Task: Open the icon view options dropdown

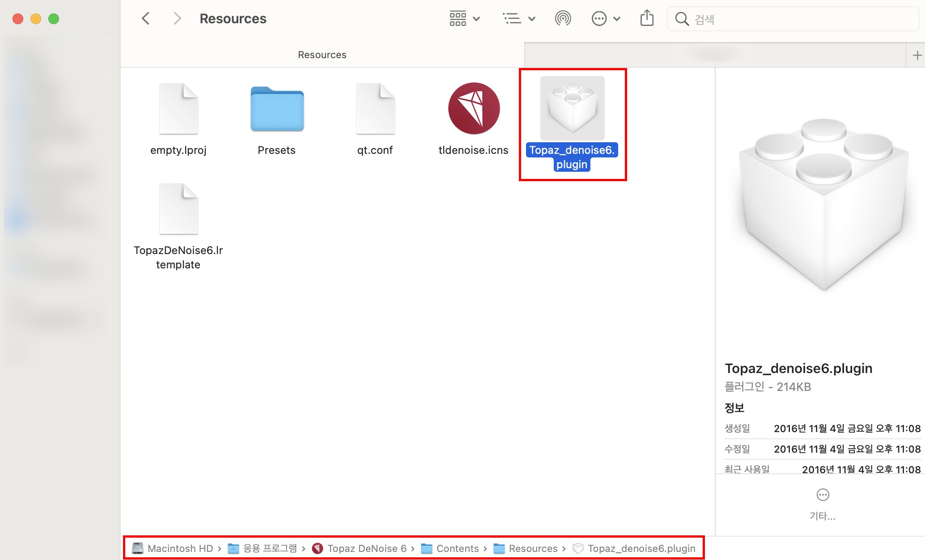Action: (465, 19)
